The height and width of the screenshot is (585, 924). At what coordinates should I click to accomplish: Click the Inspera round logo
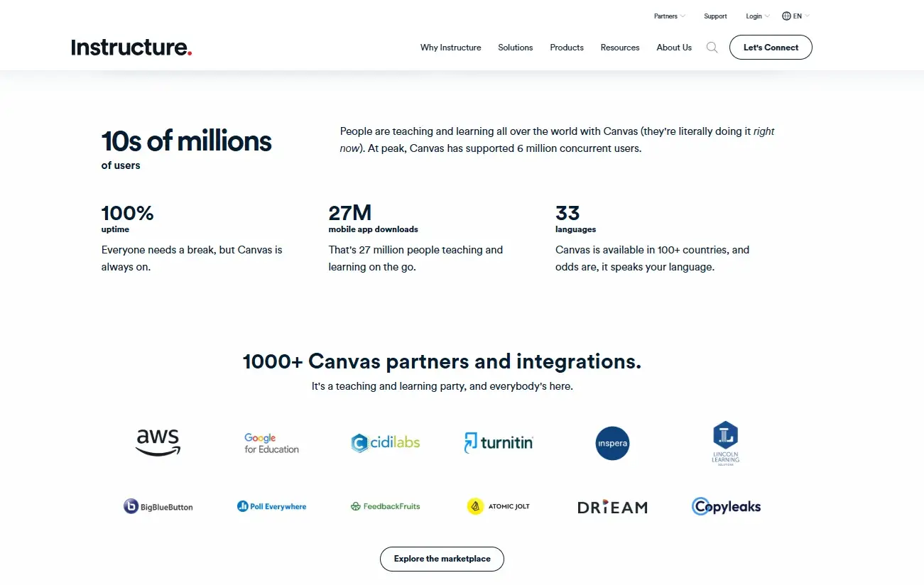pyautogui.click(x=612, y=443)
